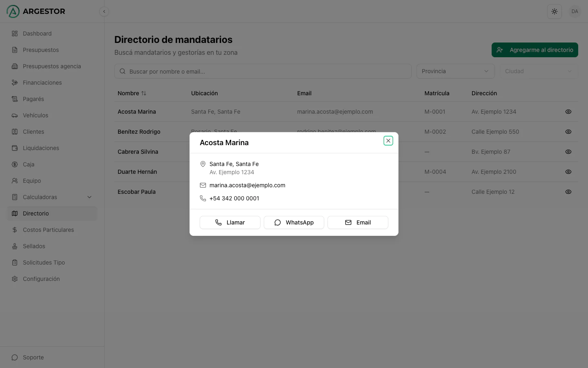Click the Soporte chat icon
The height and width of the screenshot is (368, 588).
tap(15, 357)
